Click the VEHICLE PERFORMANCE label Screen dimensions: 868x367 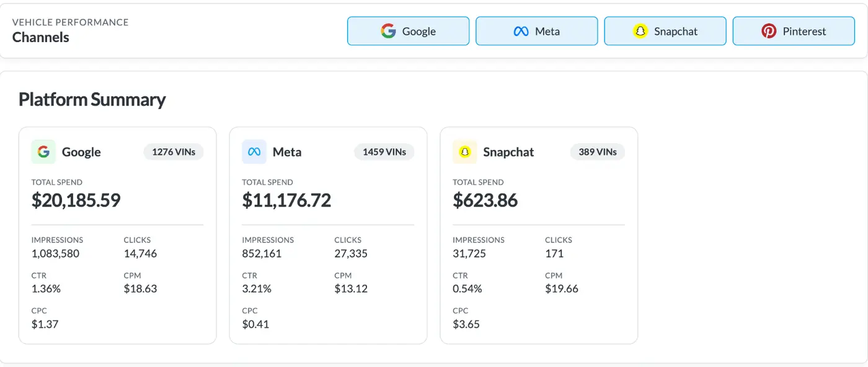(x=71, y=22)
